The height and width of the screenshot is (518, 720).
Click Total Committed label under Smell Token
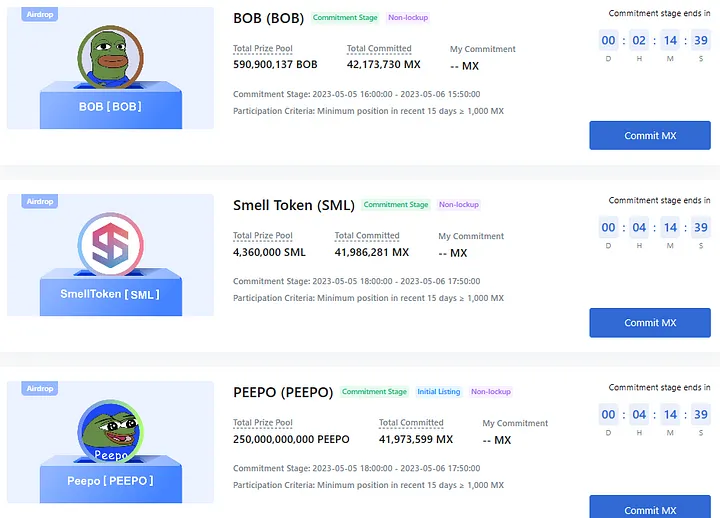pyautogui.click(x=367, y=236)
